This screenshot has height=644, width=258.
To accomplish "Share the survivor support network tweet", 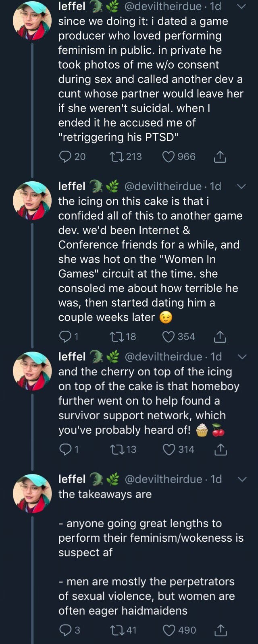I will tap(220, 449).
